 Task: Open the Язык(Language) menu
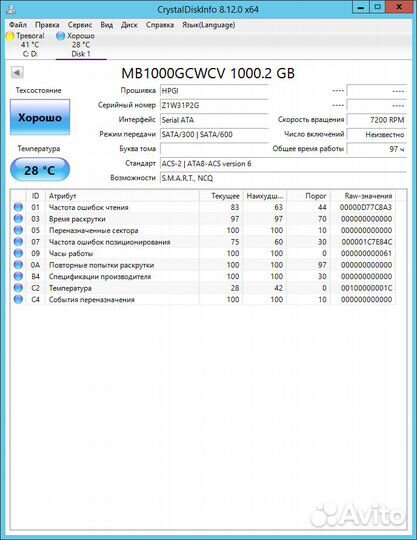(x=209, y=25)
